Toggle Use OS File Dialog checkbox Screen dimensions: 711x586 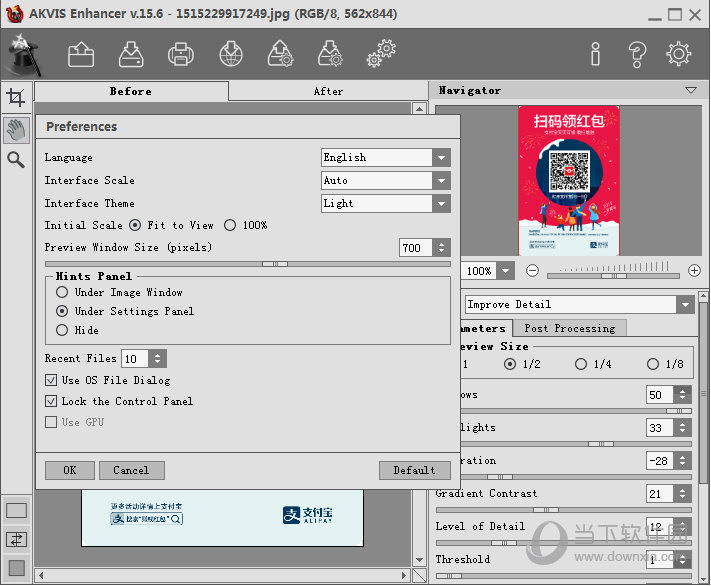tap(51, 380)
